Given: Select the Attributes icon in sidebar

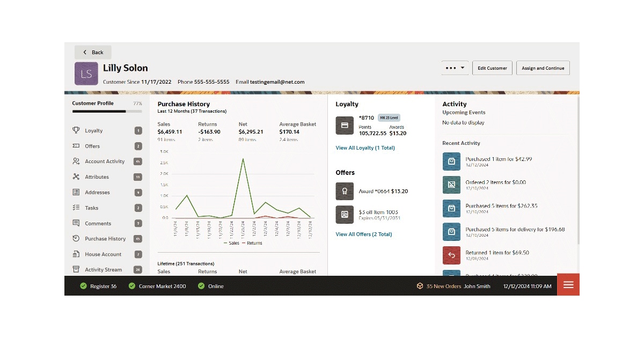Looking at the screenshot, I should coord(77,177).
